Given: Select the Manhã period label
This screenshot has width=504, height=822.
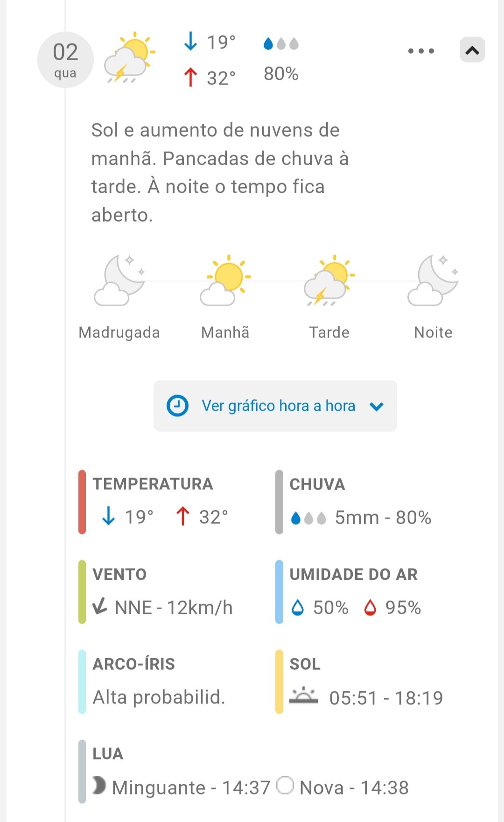Looking at the screenshot, I should coord(225,332).
